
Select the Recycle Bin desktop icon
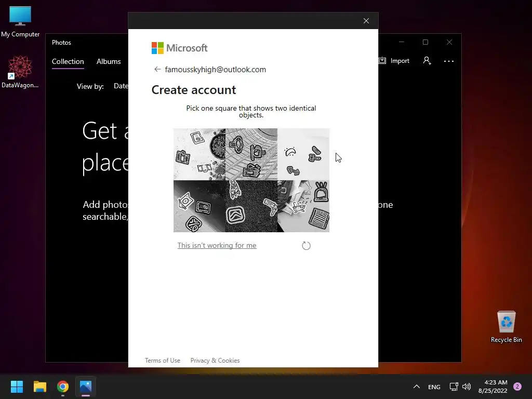[506, 326]
